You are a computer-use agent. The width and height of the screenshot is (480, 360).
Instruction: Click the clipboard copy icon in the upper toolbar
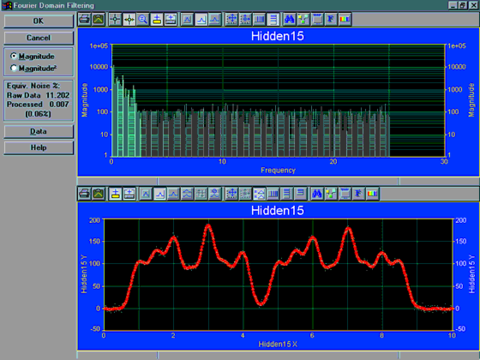(98, 19)
